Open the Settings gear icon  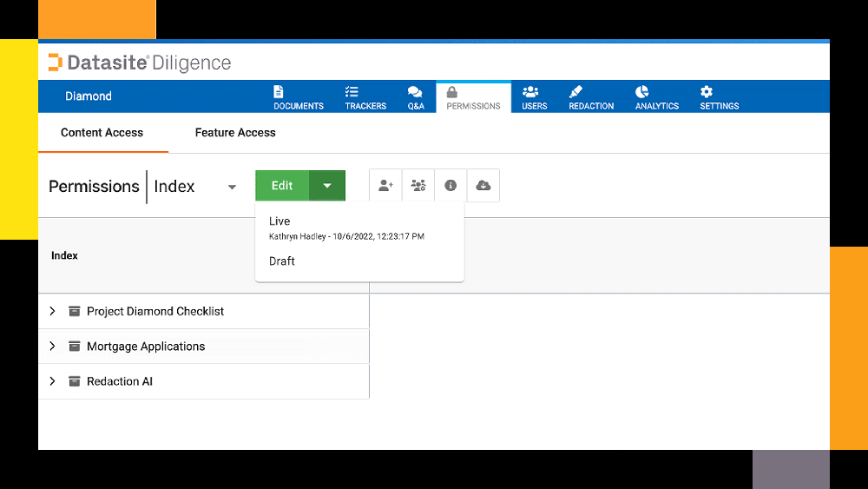tap(707, 91)
